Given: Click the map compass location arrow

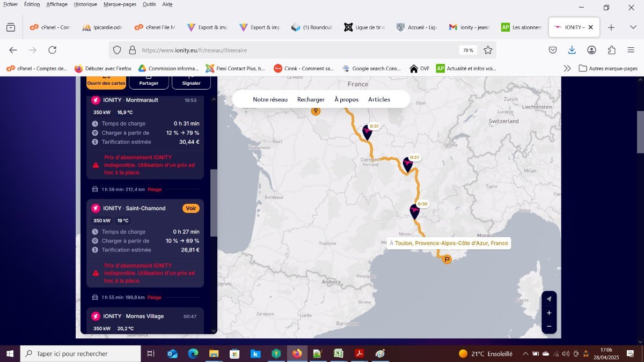Looking at the screenshot, I should [549, 299].
